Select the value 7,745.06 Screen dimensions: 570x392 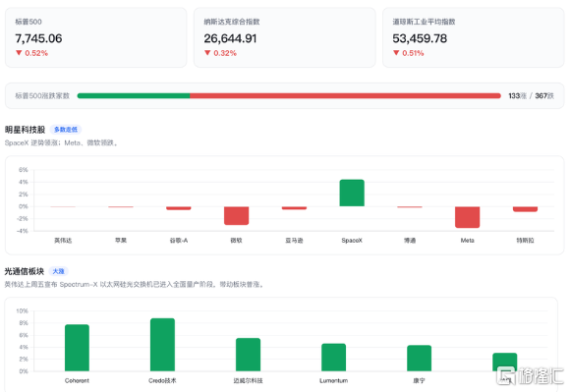pyautogui.click(x=38, y=38)
